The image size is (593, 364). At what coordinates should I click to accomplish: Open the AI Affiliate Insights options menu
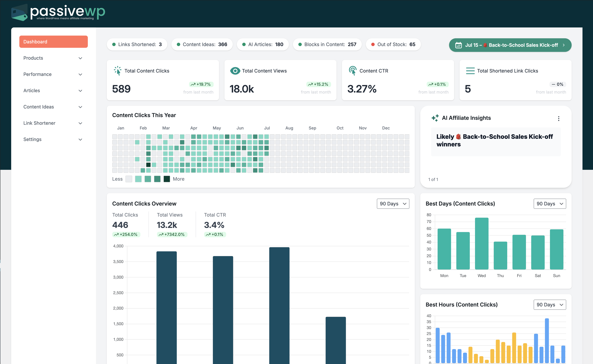coord(559,118)
